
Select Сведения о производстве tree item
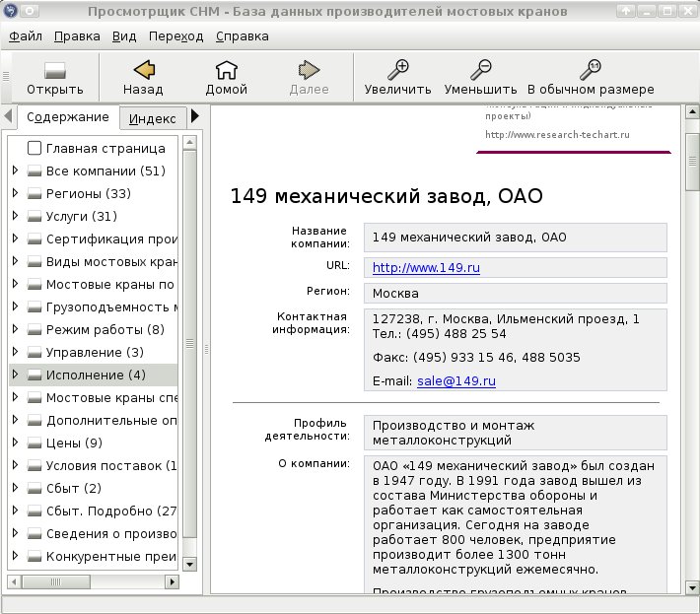[x=111, y=534]
